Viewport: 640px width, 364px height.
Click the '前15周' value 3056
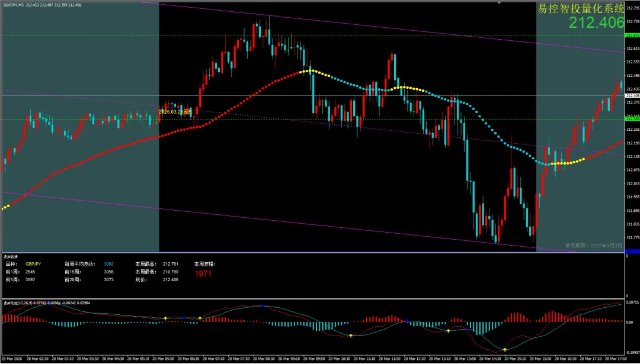pyautogui.click(x=108, y=272)
